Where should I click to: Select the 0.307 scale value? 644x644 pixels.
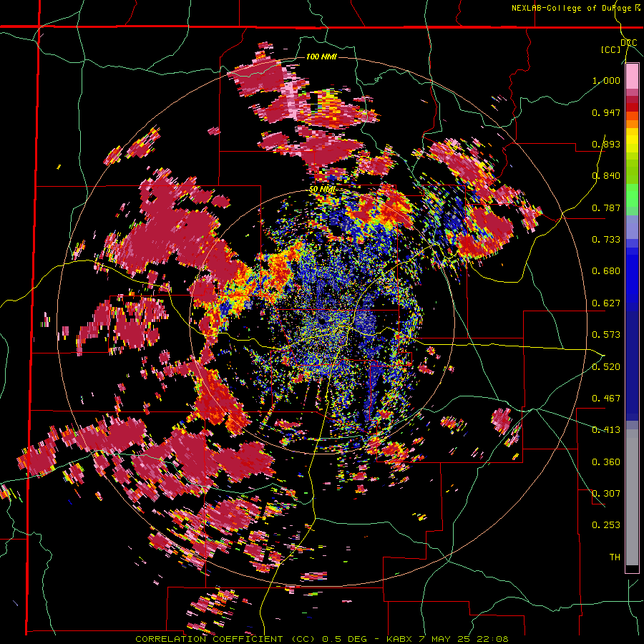(606, 494)
